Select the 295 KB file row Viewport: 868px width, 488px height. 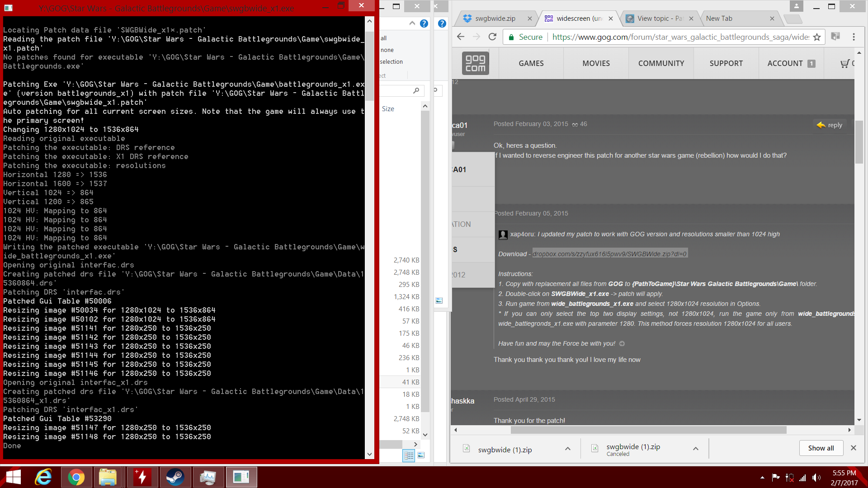(400, 284)
